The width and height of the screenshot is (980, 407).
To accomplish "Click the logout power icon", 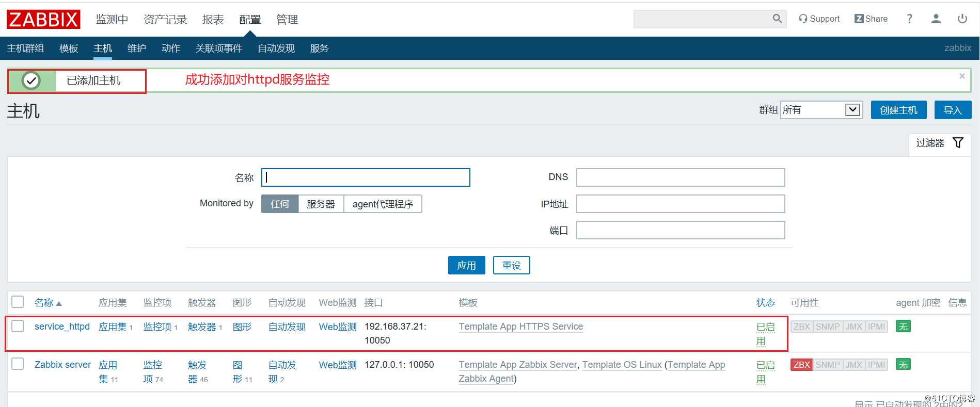I will [962, 19].
